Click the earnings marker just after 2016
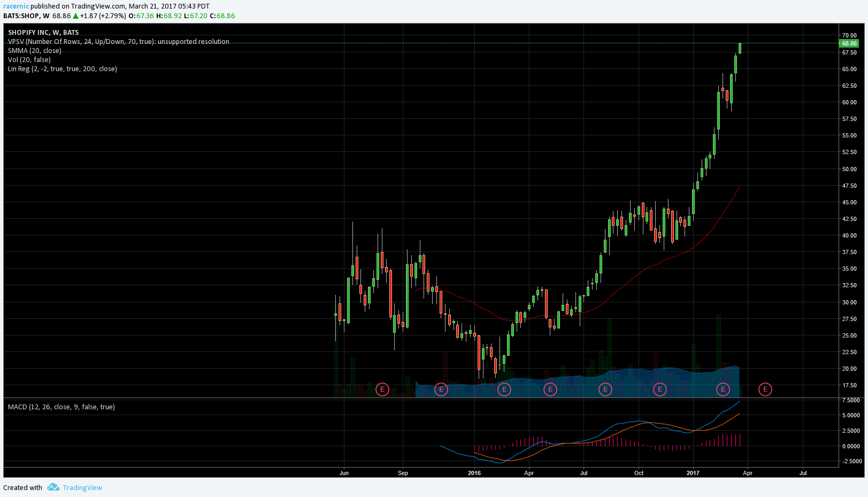This screenshot has width=868, height=497. pyautogui.click(x=504, y=389)
